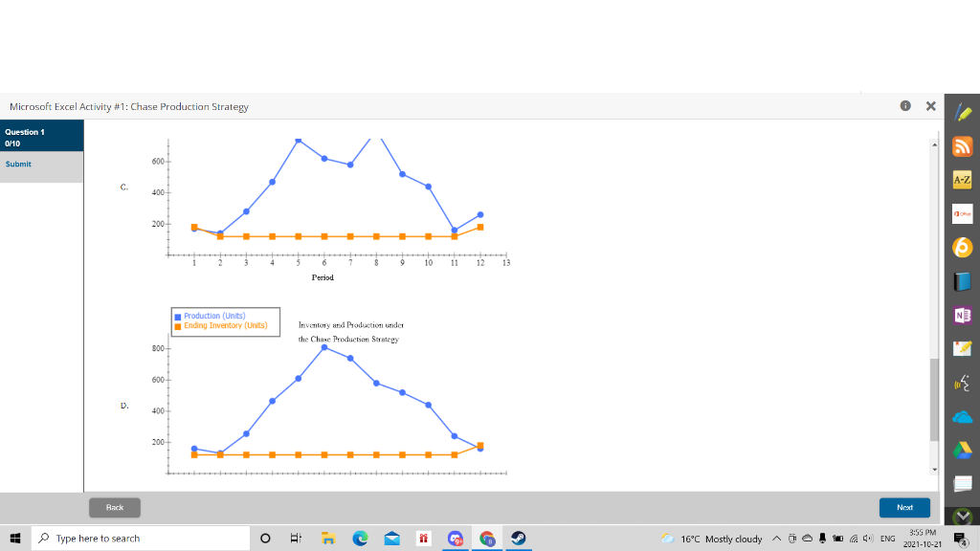Click the info icon beside the activity title

(x=905, y=106)
